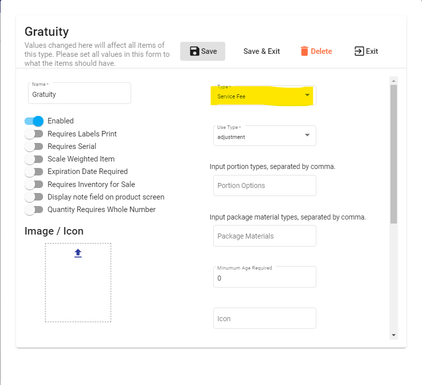Toggle Display note field on product screen
Image resolution: width=422 pixels, height=385 pixels.
[x=34, y=197]
